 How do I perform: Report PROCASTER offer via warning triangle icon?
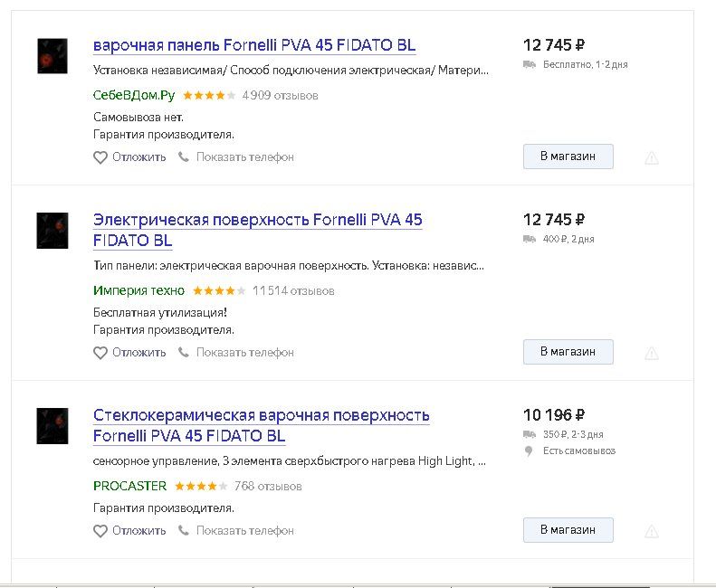(651, 531)
